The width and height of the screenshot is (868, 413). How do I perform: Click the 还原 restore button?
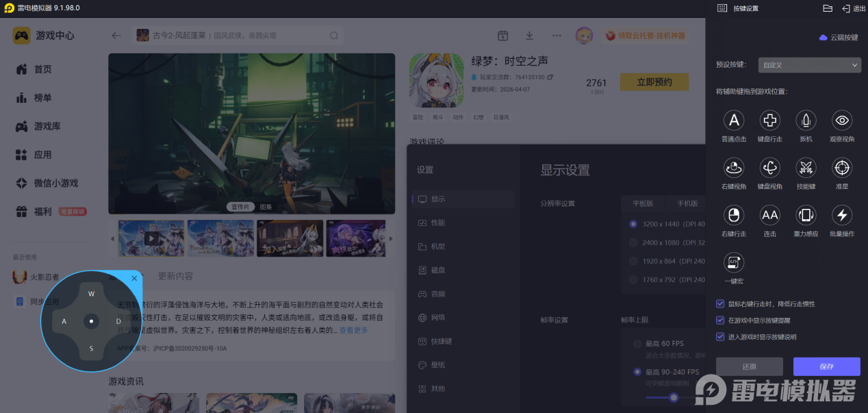(750, 366)
